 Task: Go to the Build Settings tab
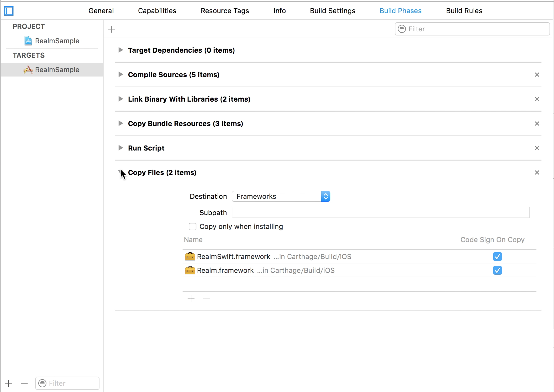point(333,11)
